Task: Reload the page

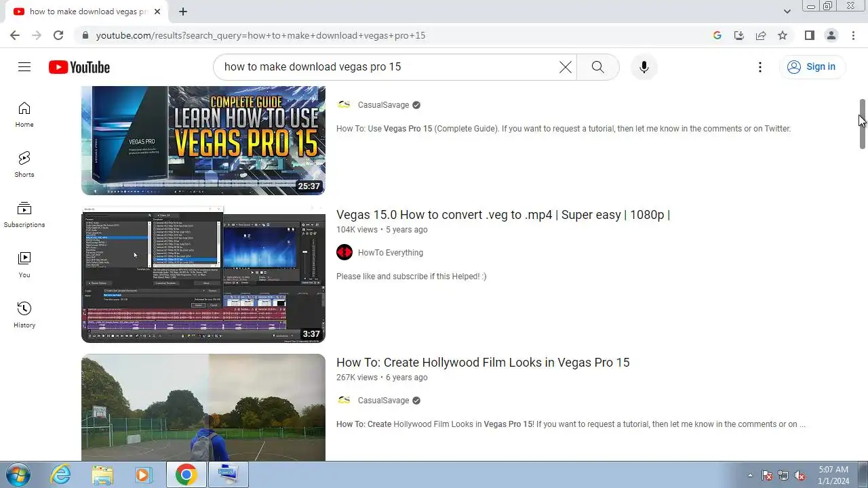Action: pyautogui.click(x=58, y=35)
